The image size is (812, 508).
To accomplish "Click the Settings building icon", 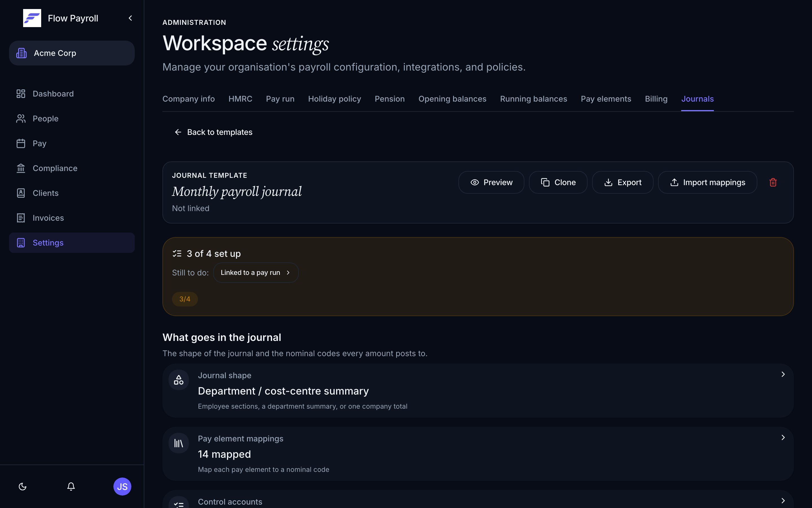I will pos(21,243).
